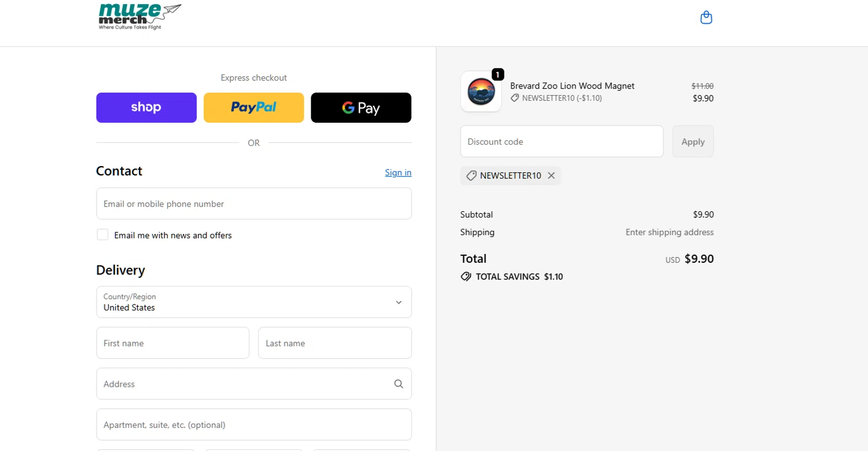The width and height of the screenshot is (868, 451).
Task: Pay with Shop Pay express checkout
Action: pos(146,108)
